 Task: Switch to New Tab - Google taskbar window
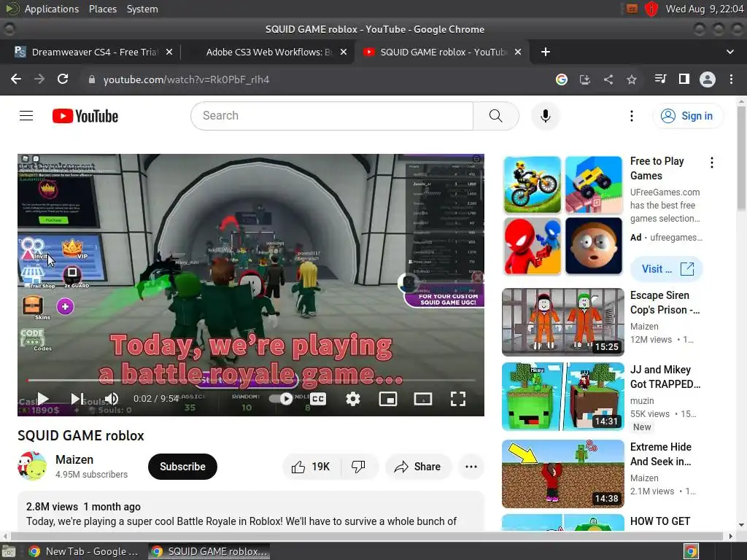pyautogui.click(x=84, y=551)
